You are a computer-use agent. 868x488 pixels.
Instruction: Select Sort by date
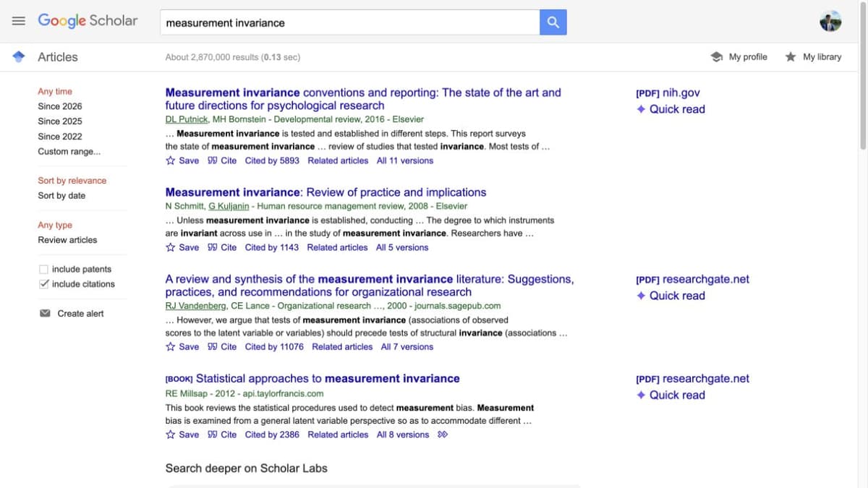61,196
